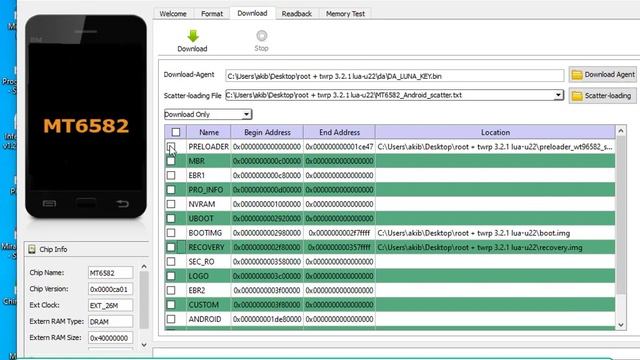
Task: Check the CUSTOM partition checkbox
Action: [171, 304]
